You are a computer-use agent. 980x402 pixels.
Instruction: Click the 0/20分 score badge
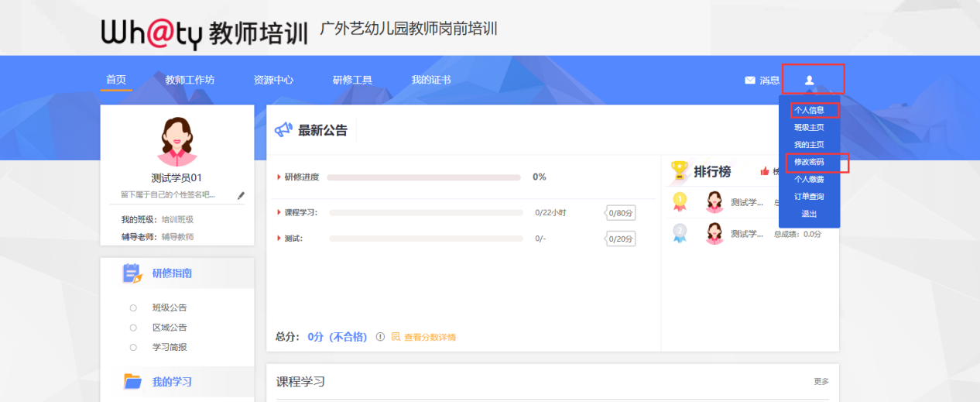(621, 239)
